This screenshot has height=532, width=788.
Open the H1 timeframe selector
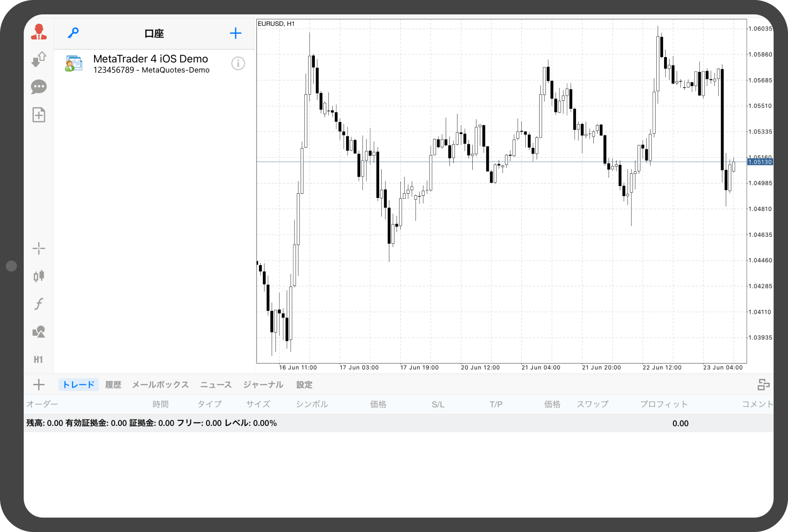pos(39,359)
